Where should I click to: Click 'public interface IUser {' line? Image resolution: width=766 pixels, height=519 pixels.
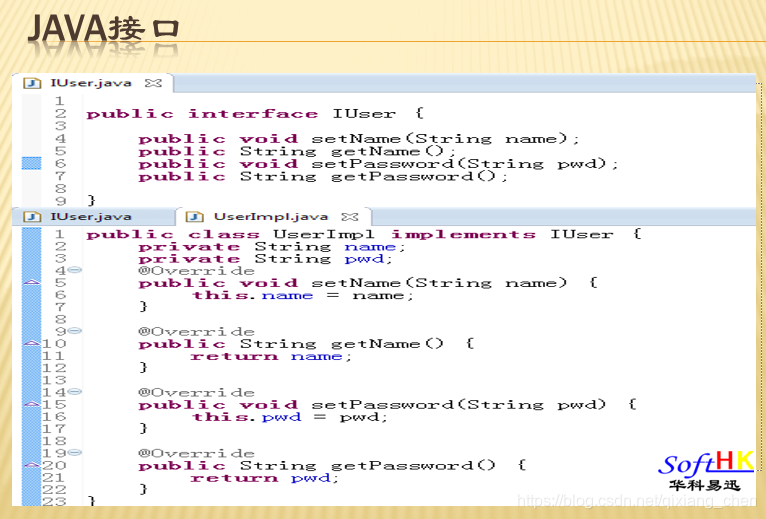pos(255,114)
